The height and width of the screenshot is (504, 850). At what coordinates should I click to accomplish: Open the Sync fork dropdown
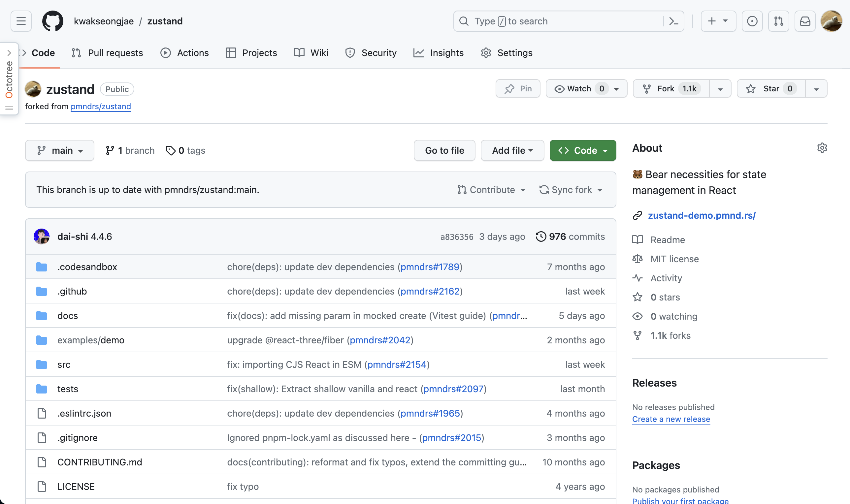point(571,190)
